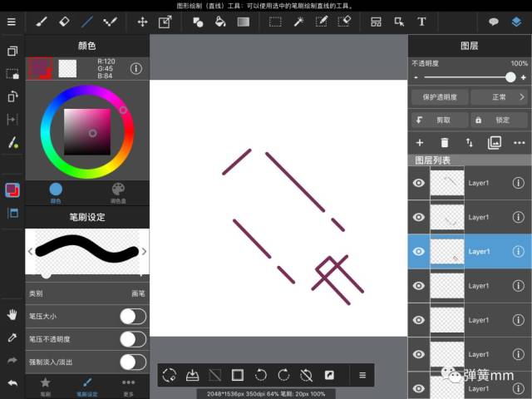
Task: Select the Gradient tool
Action: [x=244, y=22]
